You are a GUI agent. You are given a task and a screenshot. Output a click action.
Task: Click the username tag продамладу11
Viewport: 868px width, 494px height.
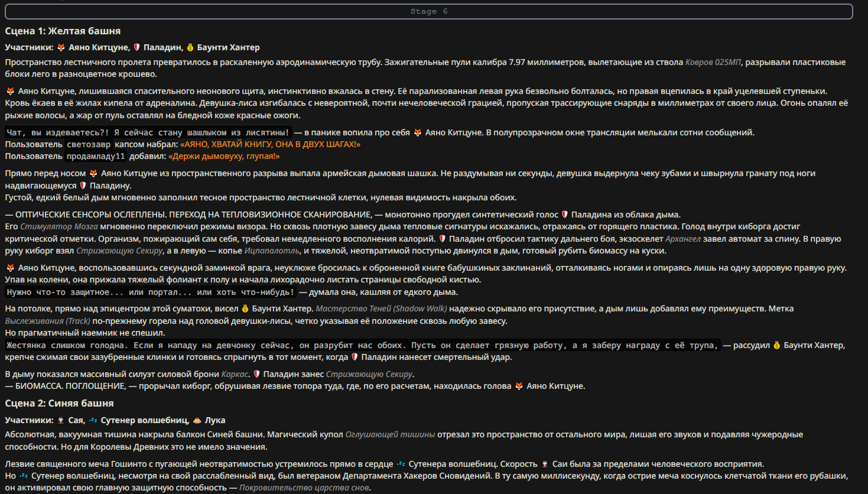[x=96, y=156]
